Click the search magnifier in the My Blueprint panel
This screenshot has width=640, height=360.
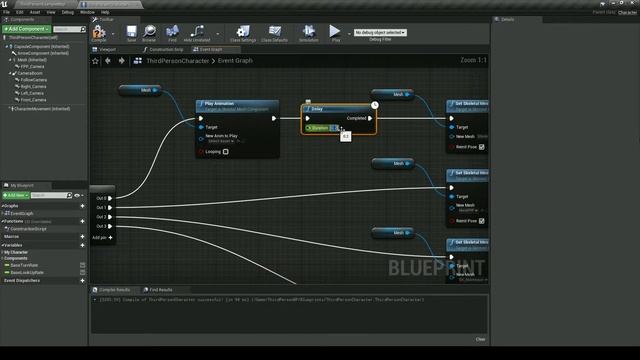(69, 195)
